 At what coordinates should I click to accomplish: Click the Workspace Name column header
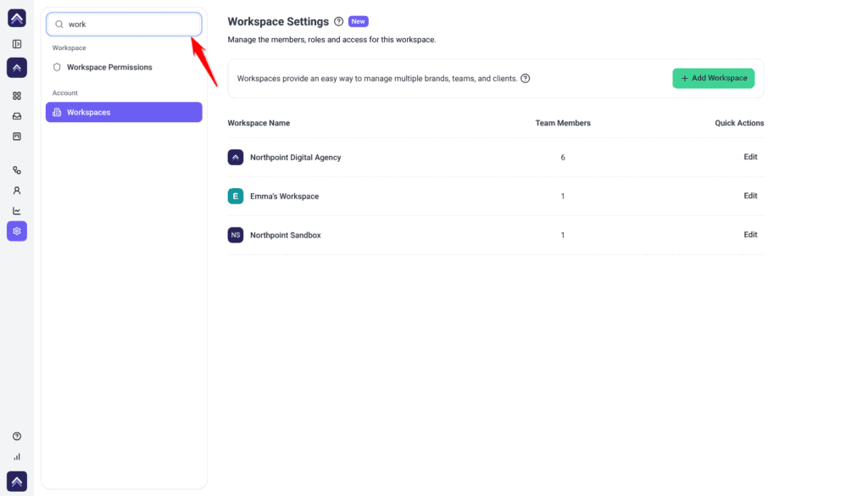259,123
